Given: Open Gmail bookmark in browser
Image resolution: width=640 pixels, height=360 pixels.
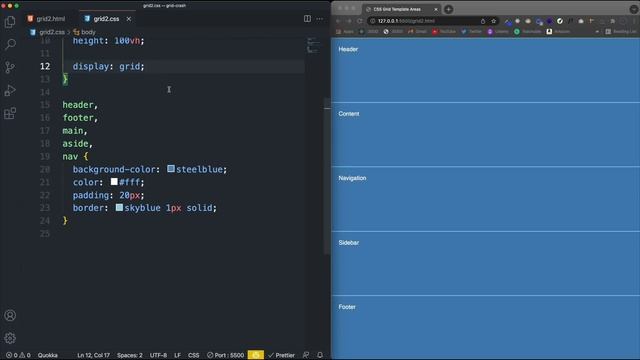Looking at the screenshot, I should click(417, 31).
